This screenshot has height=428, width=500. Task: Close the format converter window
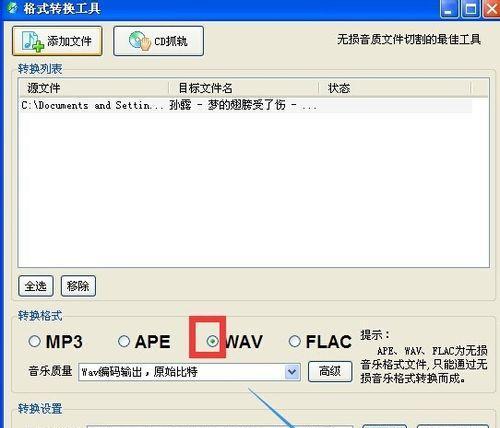[492, 9]
